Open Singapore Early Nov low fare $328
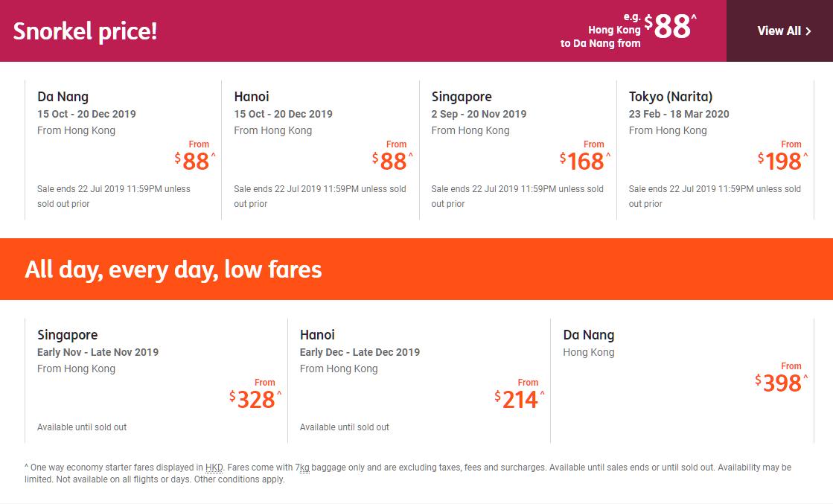Viewport: 833px width, 504px height. (x=156, y=380)
